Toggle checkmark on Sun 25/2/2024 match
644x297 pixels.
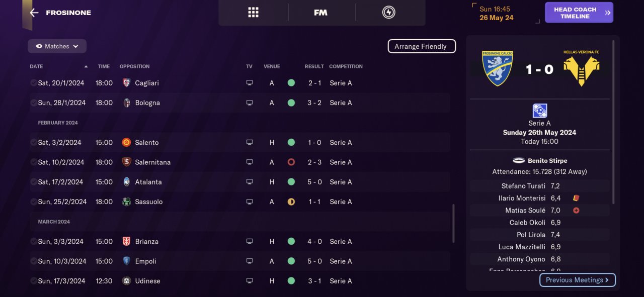[33, 202]
